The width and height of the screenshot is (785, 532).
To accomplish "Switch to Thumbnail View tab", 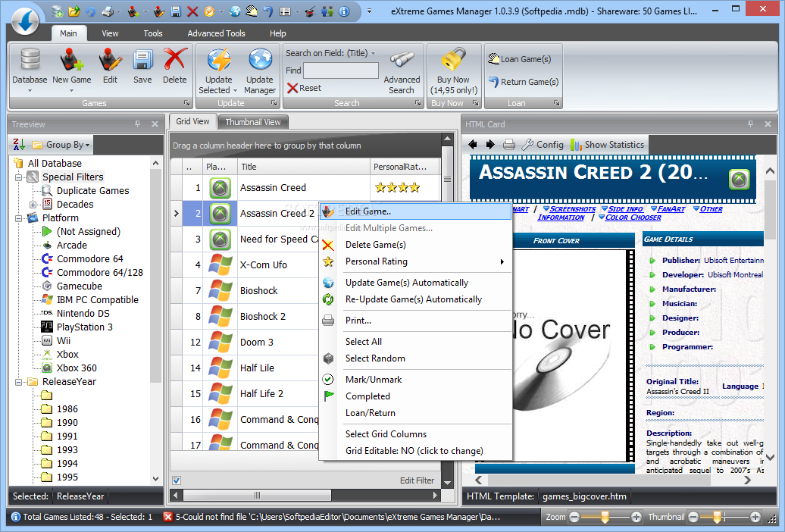I will point(253,122).
